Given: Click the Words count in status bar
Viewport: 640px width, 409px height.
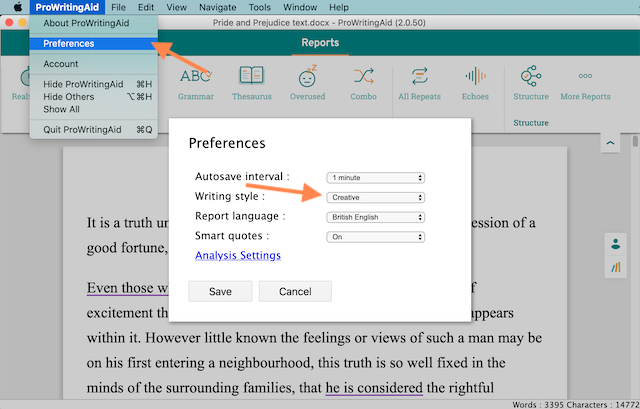Looking at the screenshot, I should [538, 405].
